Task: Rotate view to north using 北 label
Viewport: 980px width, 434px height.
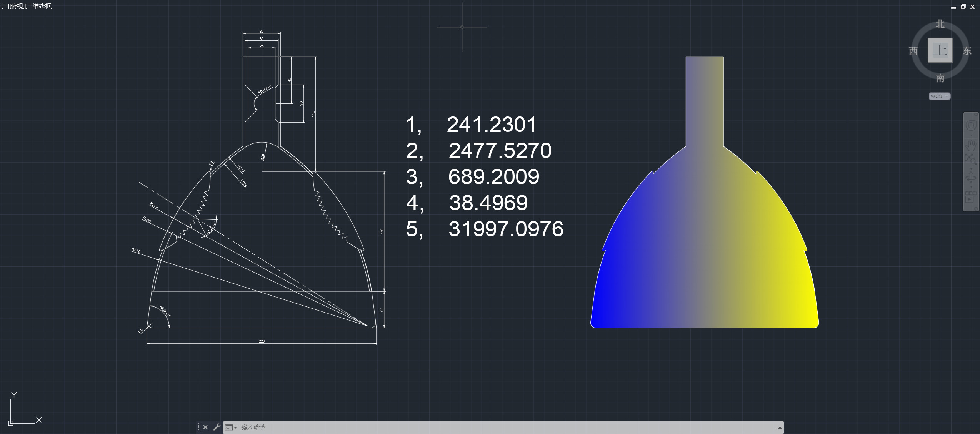Action: (940, 24)
